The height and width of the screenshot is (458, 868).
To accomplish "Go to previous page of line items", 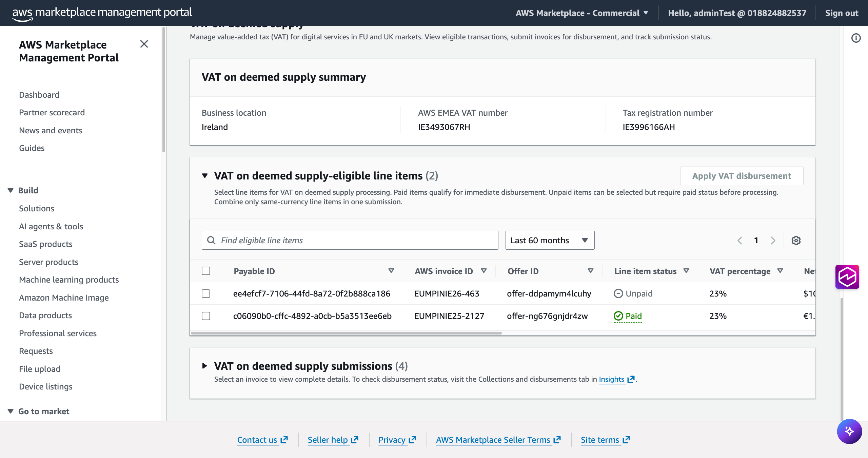I will pyautogui.click(x=740, y=241).
